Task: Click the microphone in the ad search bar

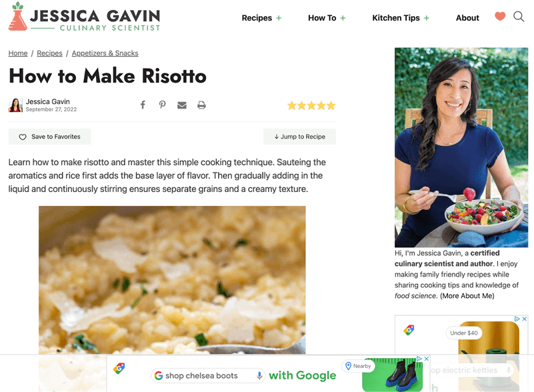Action: pyautogui.click(x=260, y=375)
